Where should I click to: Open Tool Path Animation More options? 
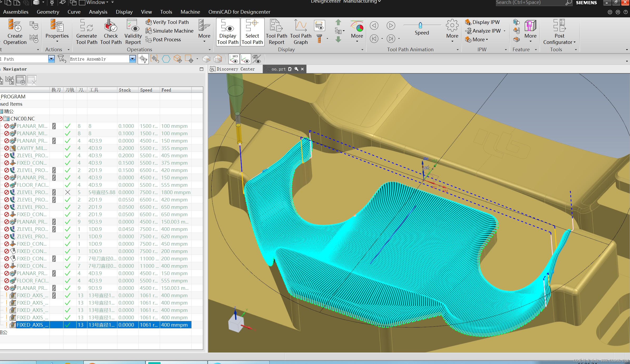(x=452, y=31)
